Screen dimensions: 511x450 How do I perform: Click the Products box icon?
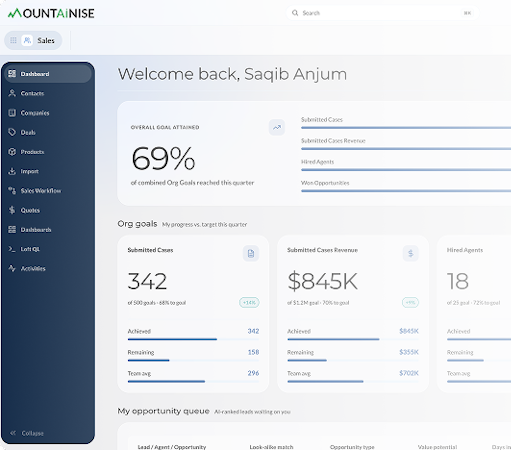pos(12,152)
